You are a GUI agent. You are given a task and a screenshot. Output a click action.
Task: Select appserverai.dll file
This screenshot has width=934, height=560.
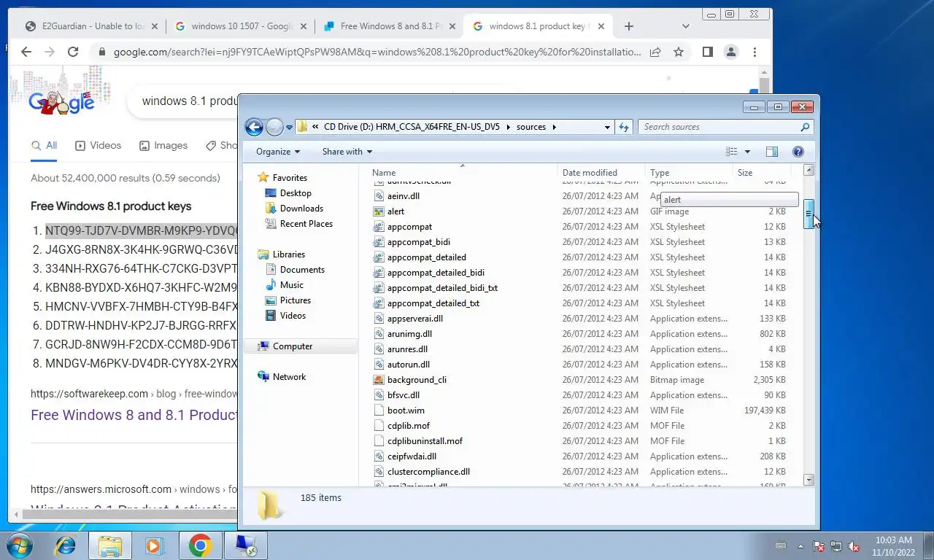pyautogui.click(x=415, y=319)
